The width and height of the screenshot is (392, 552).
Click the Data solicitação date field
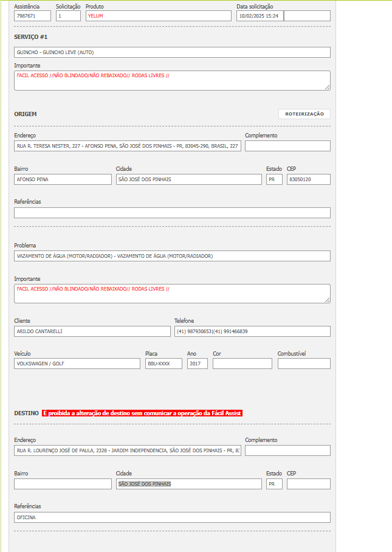click(260, 16)
